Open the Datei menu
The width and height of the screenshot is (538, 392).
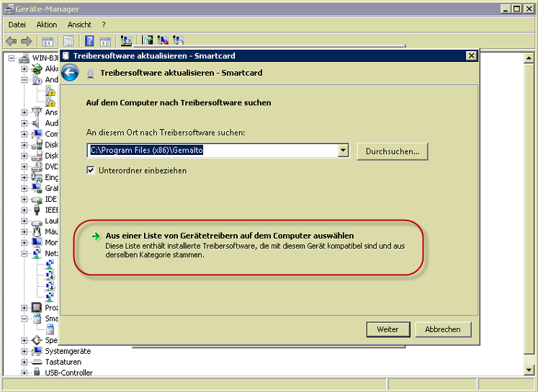tap(17, 24)
